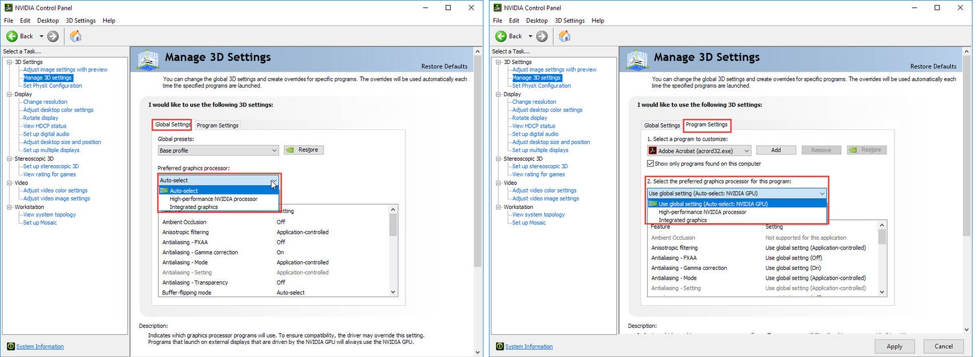Select Buffer-flipping mode row, left window
980x357 pixels.
pyautogui.click(x=273, y=293)
